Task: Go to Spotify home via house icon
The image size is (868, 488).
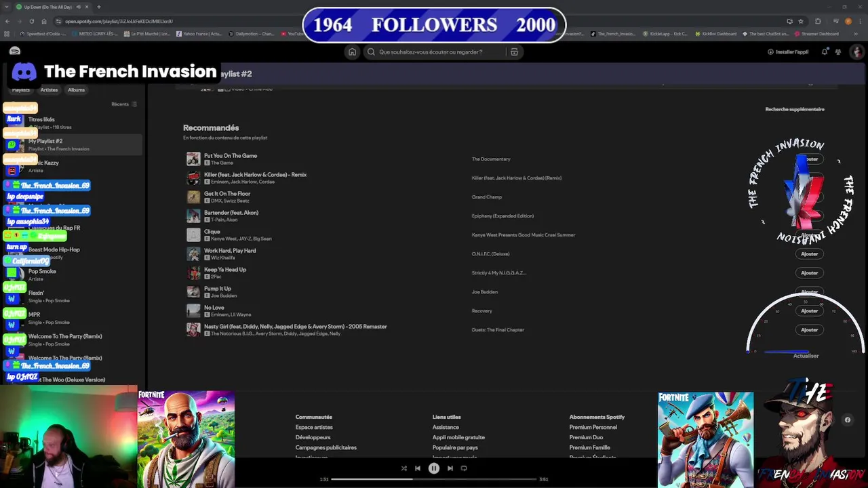Action: coord(352,52)
